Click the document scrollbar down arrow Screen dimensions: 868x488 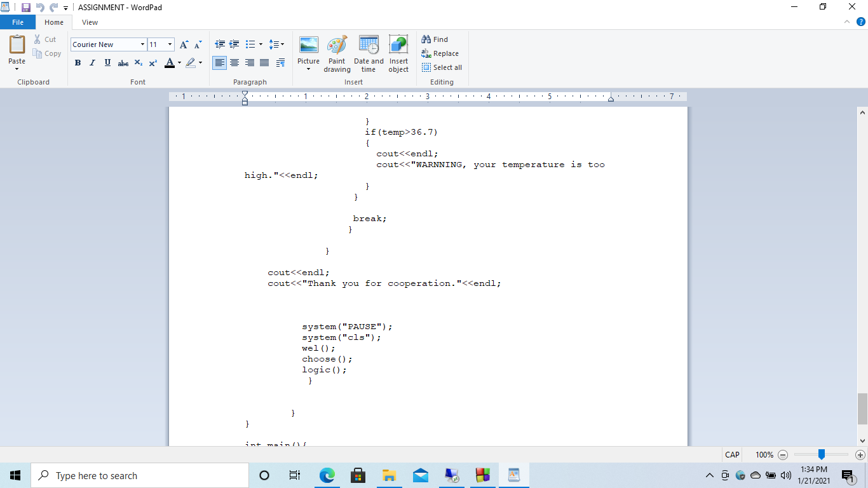pos(862,440)
